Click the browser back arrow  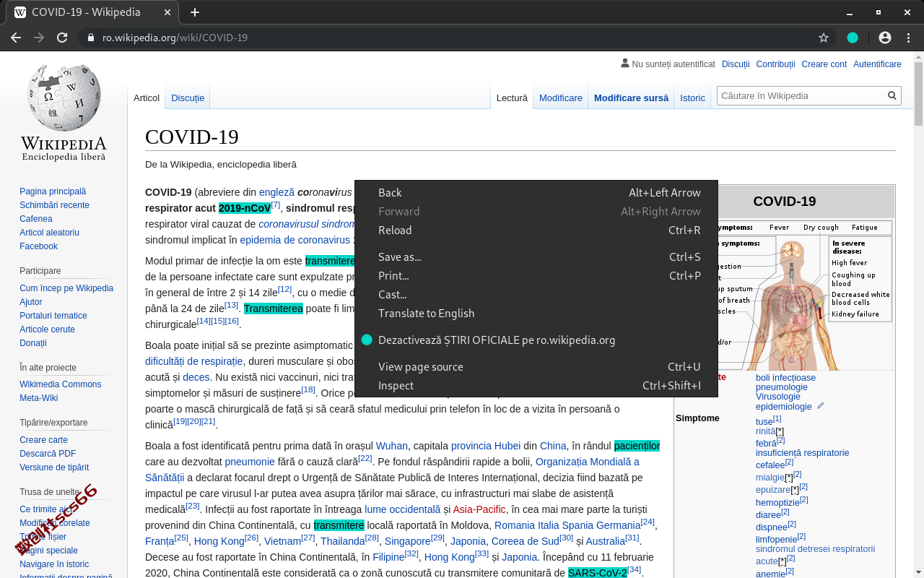click(x=16, y=38)
